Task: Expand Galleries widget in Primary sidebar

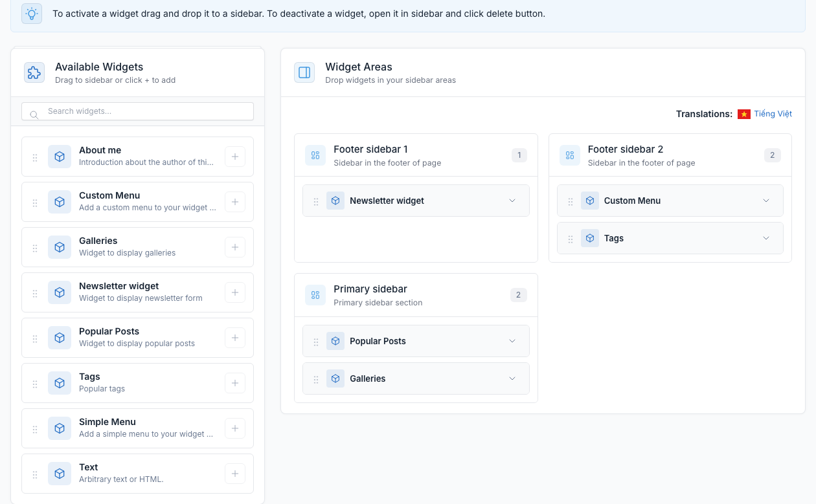Action: click(512, 378)
